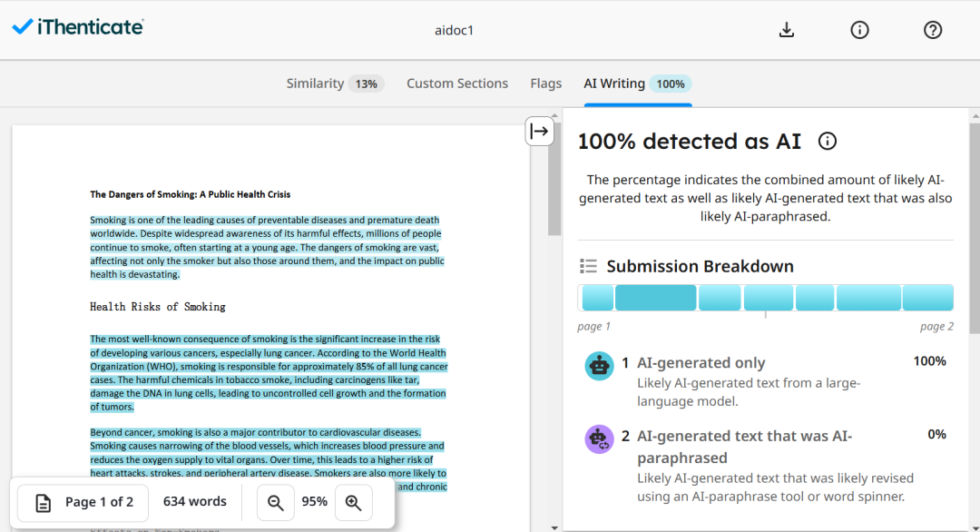Click the highlighted paragraph about cardiovascular diseases
Image resolution: width=980 pixels, height=532 pixels.
(268, 459)
